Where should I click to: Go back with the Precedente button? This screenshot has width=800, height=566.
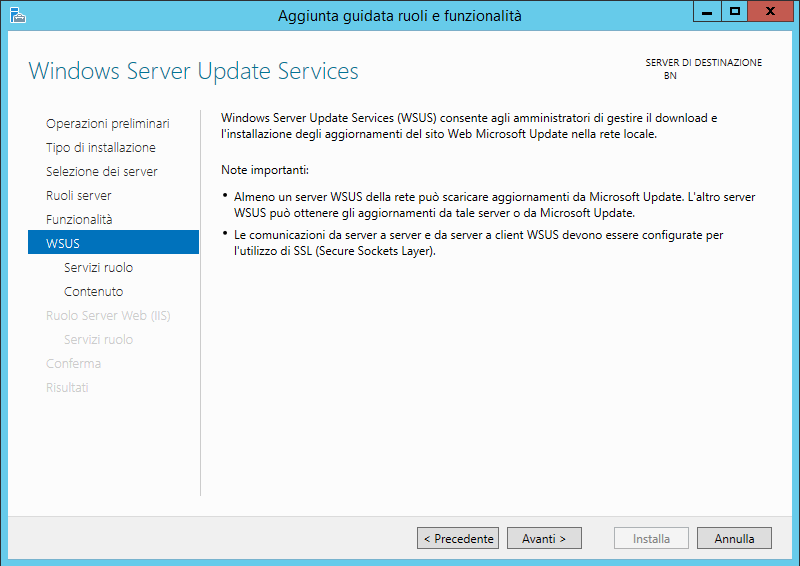458,538
